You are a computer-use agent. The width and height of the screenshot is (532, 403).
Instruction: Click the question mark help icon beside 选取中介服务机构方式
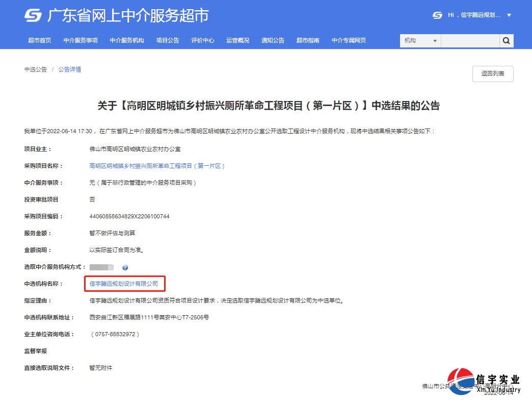point(125,267)
